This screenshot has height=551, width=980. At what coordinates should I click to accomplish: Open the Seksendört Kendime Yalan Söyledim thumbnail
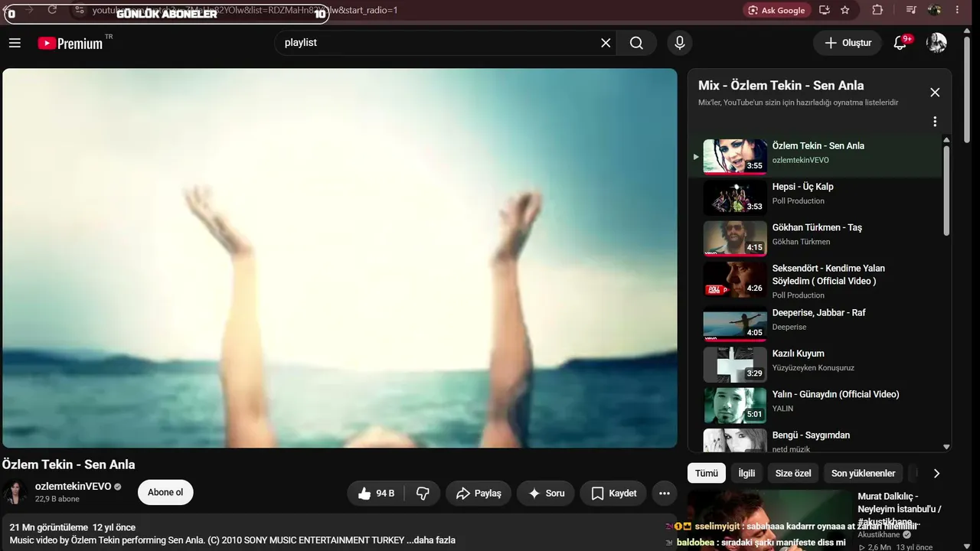[x=735, y=279]
